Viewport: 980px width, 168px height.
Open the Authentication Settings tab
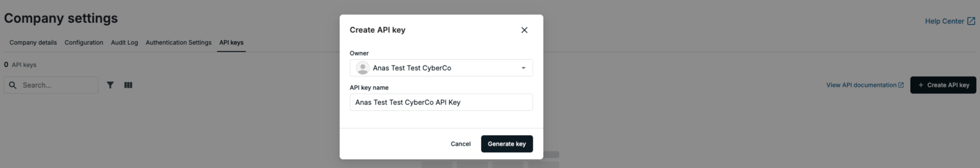[178, 43]
